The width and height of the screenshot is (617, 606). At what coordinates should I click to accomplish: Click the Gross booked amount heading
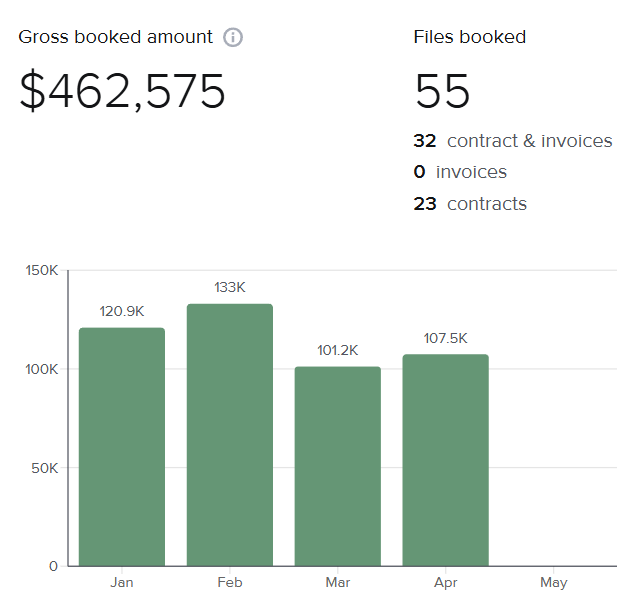[116, 37]
